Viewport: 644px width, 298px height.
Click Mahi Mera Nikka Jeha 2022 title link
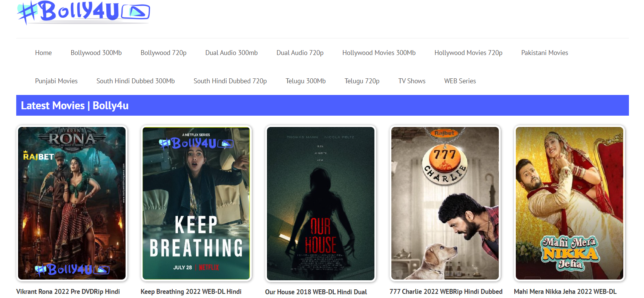(x=565, y=292)
